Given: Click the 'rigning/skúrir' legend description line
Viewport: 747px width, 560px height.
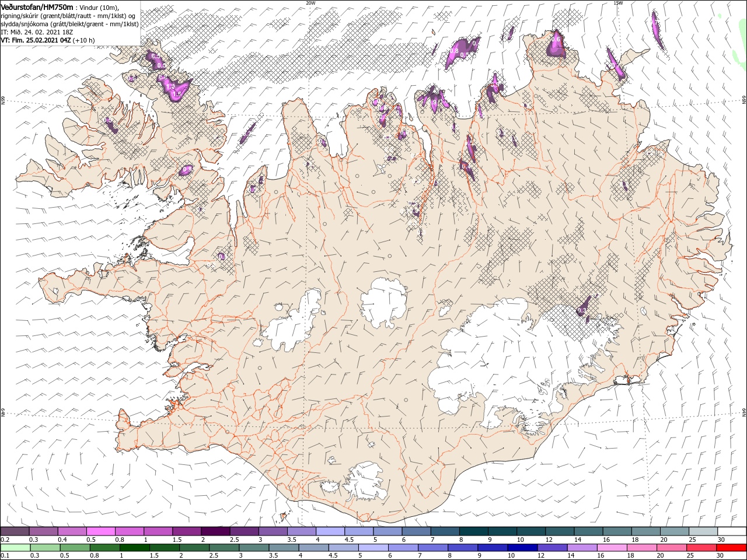Looking at the screenshot, I should pos(68,16).
